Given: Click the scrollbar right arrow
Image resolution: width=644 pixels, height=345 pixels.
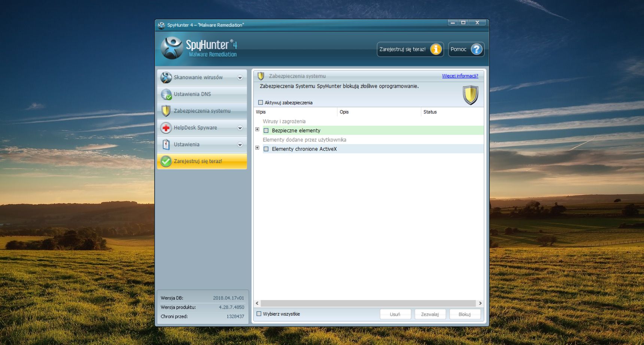Looking at the screenshot, I should pos(480,303).
